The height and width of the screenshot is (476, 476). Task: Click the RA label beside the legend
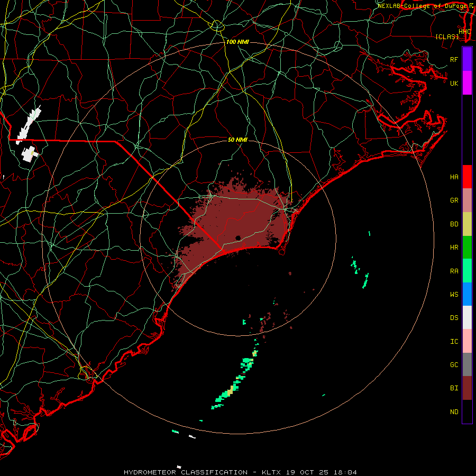[x=454, y=271]
